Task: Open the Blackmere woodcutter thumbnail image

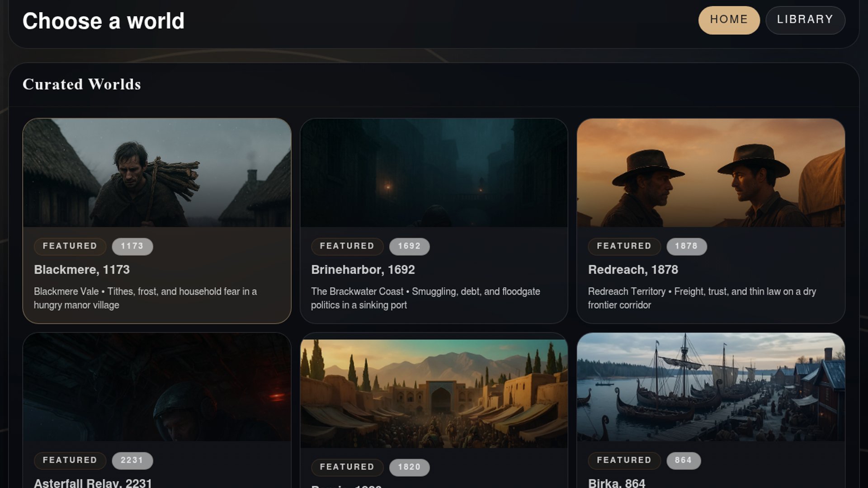Action: point(157,173)
